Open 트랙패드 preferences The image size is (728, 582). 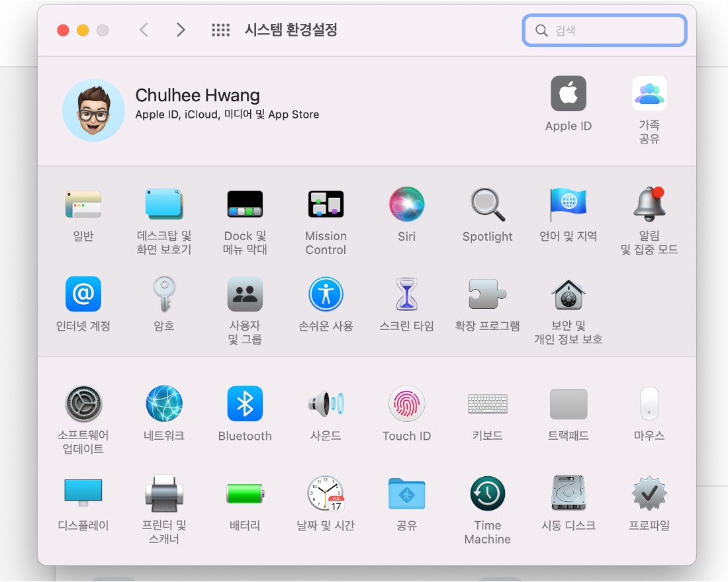(x=568, y=403)
